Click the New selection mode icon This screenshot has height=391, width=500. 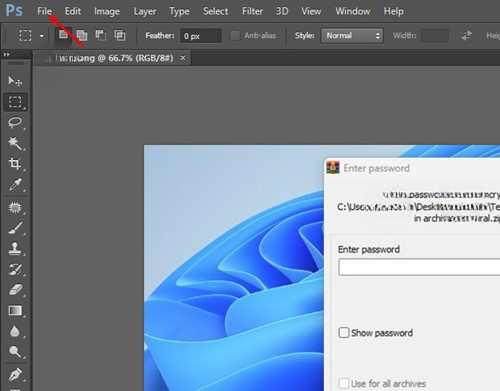coord(63,35)
